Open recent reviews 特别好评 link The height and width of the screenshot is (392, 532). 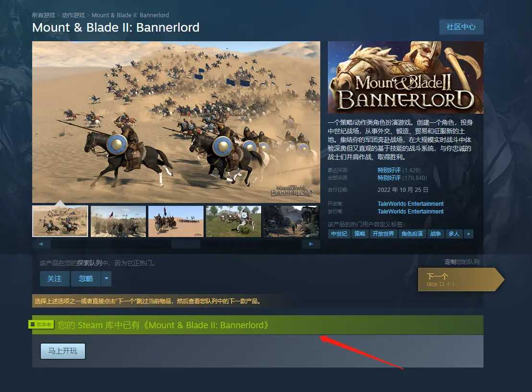pyautogui.click(x=389, y=170)
